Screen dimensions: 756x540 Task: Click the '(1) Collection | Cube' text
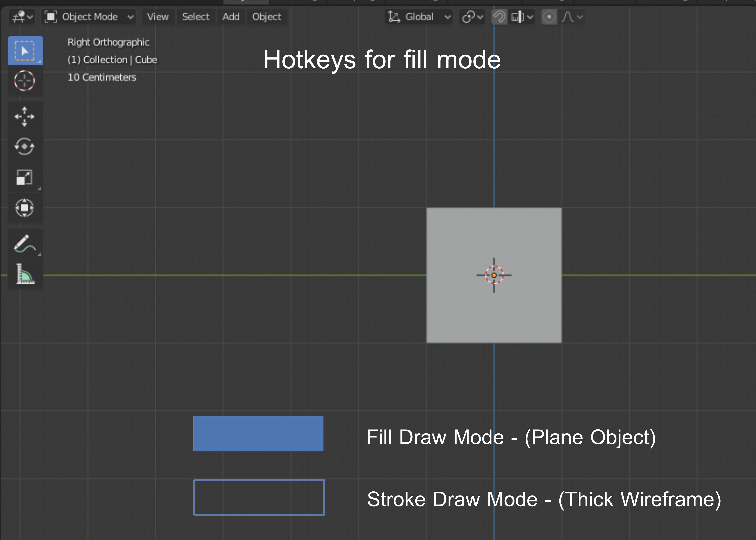112,60
